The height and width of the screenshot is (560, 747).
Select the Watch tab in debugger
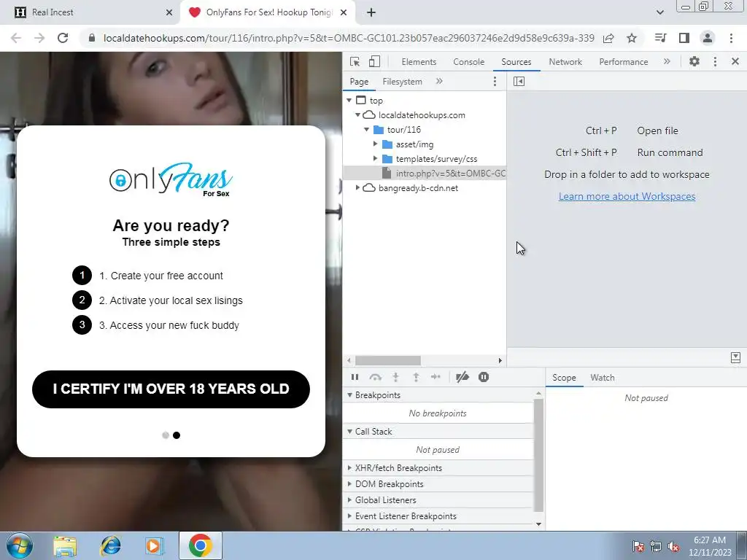point(602,378)
